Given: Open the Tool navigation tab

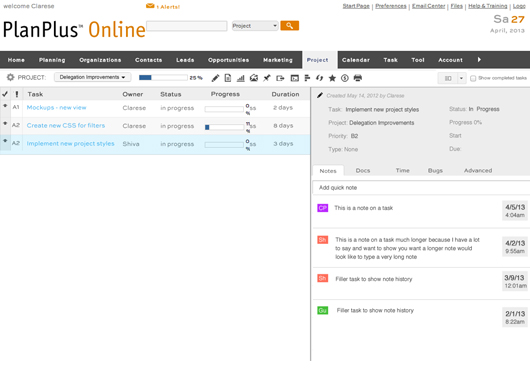Looking at the screenshot, I should (x=418, y=60).
